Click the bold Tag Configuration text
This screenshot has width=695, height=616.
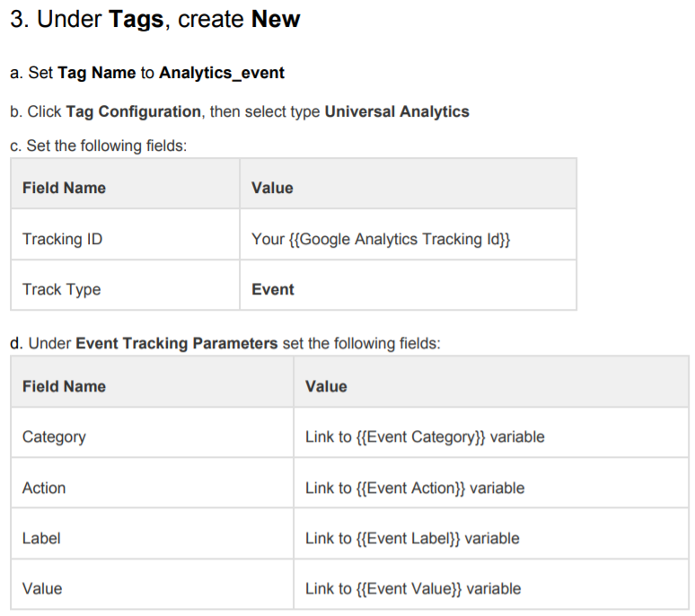[x=134, y=112]
